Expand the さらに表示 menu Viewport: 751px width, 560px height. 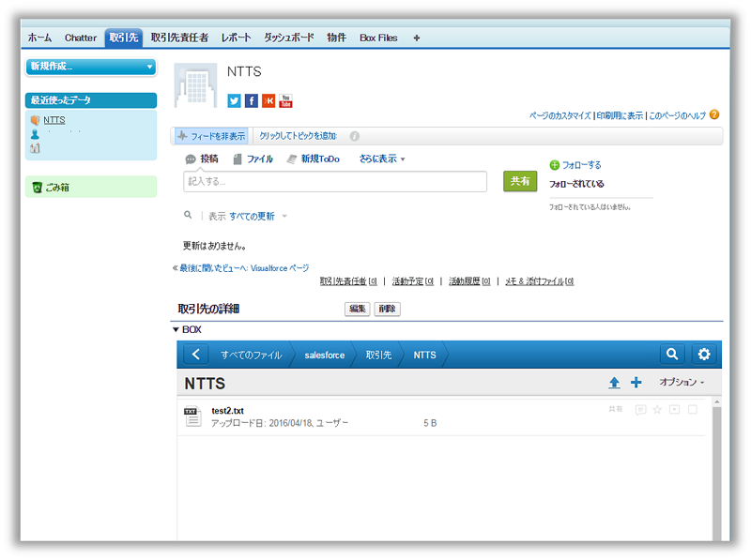click(382, 159)
